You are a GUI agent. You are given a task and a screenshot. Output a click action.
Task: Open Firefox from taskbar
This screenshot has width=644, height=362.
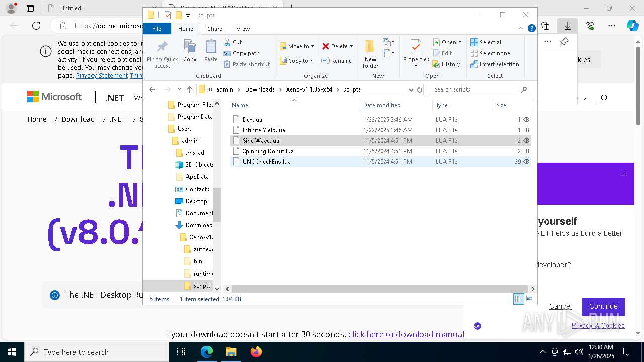point(256,352)
